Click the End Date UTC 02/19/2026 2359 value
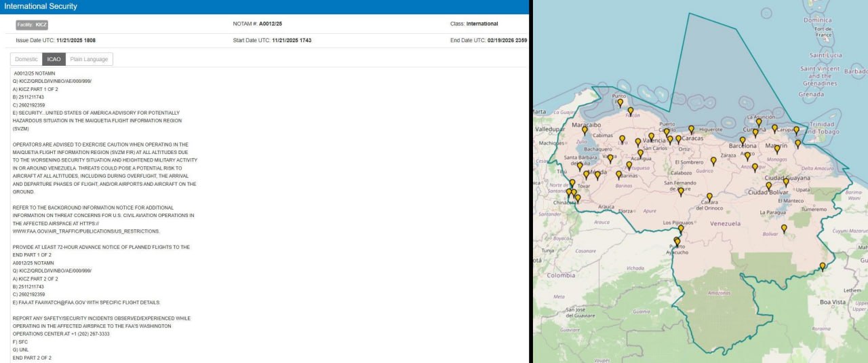This screenshot has height=363, width=868. (507, 41)
